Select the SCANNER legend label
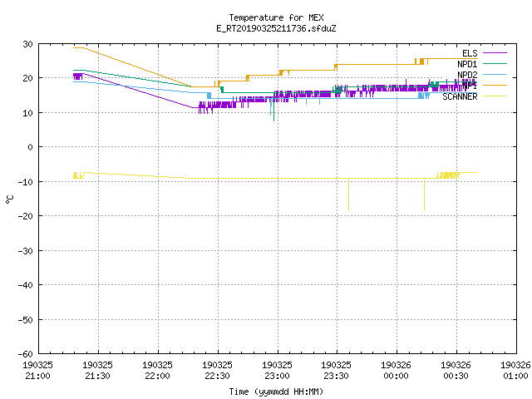Image resolution: width=532 pixels, height=399 pixels. tap(460, 96)
